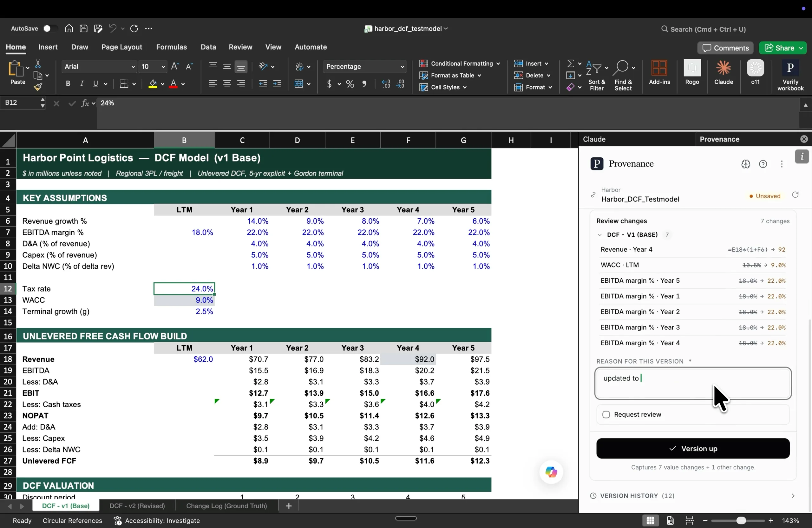This screenshot has width=812, height=528.
Task: Open Provenance more options menu
Action: pyautogui.click(x=782, y=164)
